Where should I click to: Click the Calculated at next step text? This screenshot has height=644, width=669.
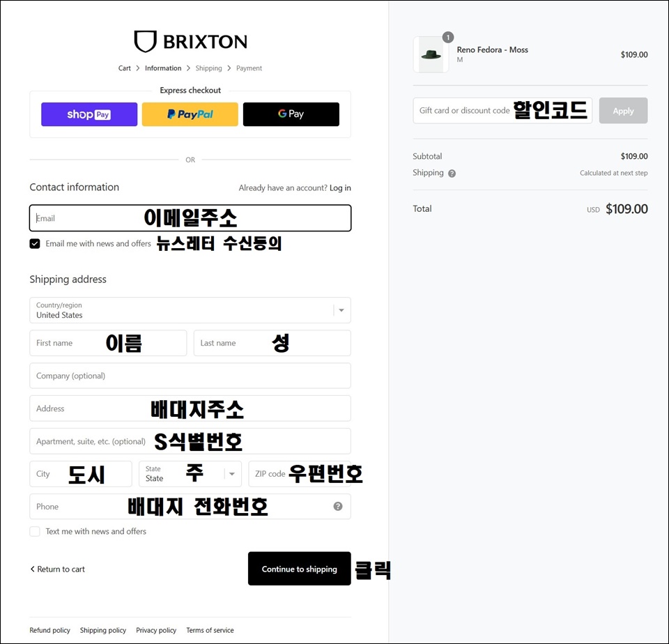click(613, 173)
